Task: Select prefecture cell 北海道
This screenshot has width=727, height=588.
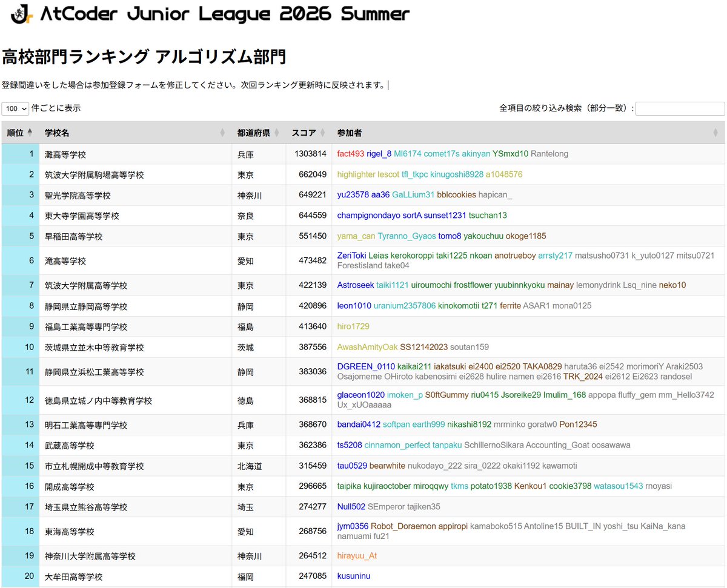Action: pos(259,466)
